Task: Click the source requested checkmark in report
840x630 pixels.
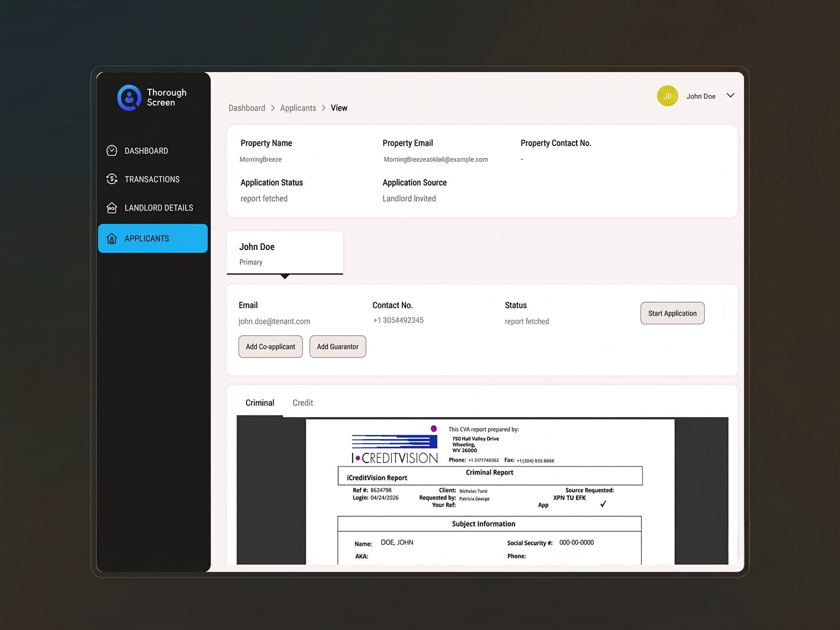Action: tap(603, 504)
